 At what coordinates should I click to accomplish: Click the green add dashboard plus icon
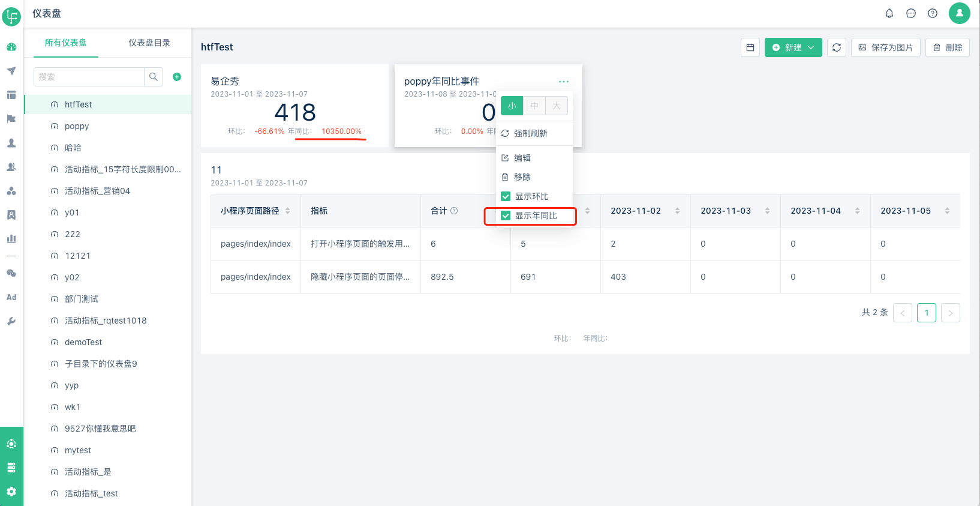(177, 77)
